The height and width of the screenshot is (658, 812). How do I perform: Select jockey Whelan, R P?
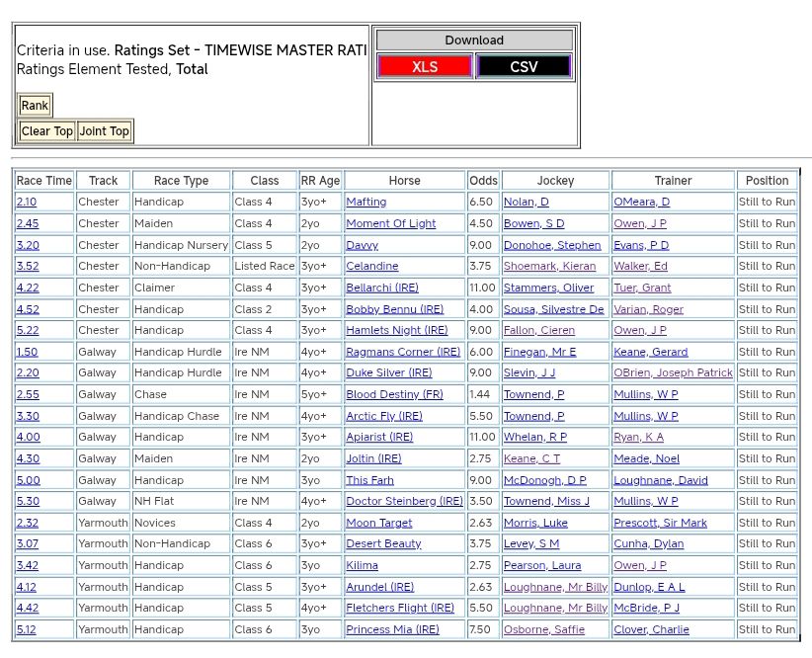pos(534,437)
